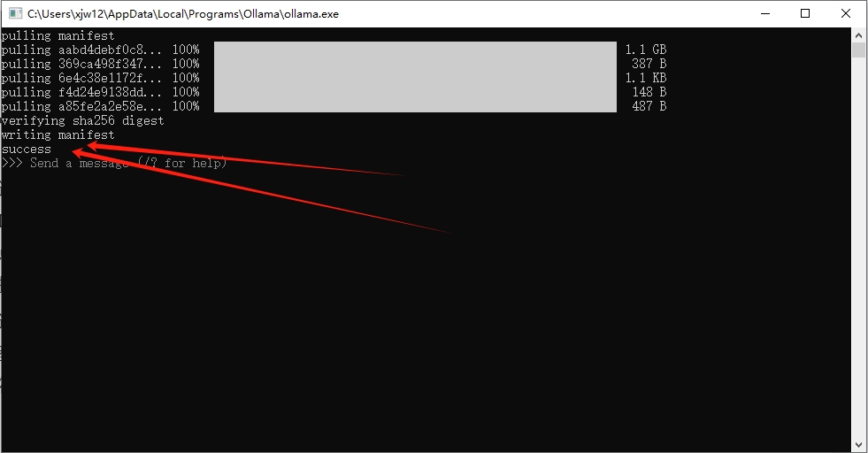
Task: Click the 'success' output line
Action: pos(26,149)
